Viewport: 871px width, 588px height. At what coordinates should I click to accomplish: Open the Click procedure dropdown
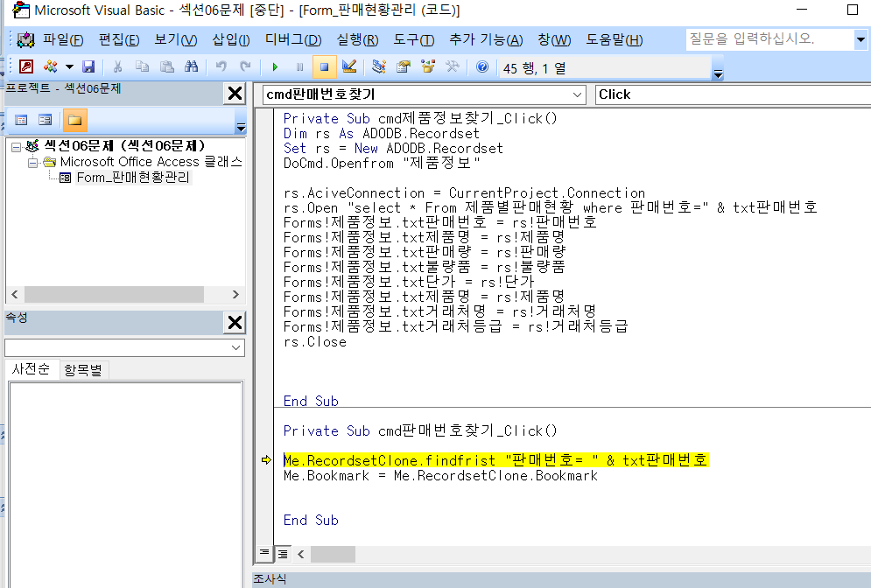[732, 94]
